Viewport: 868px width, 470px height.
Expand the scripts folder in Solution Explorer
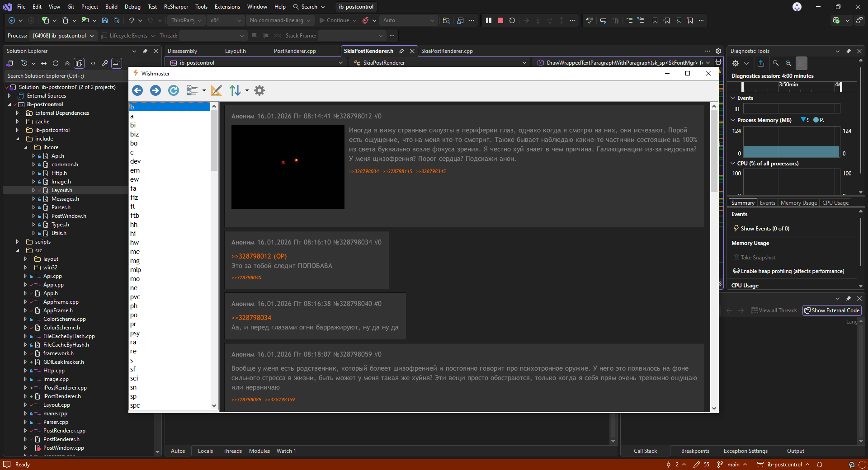(17, 242)
